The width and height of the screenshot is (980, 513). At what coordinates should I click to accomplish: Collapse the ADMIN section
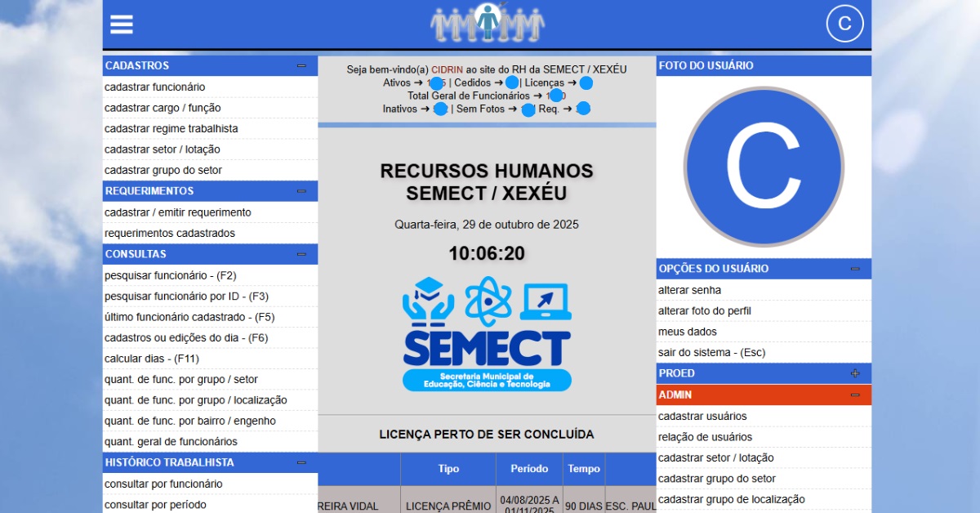click(855, 395)
